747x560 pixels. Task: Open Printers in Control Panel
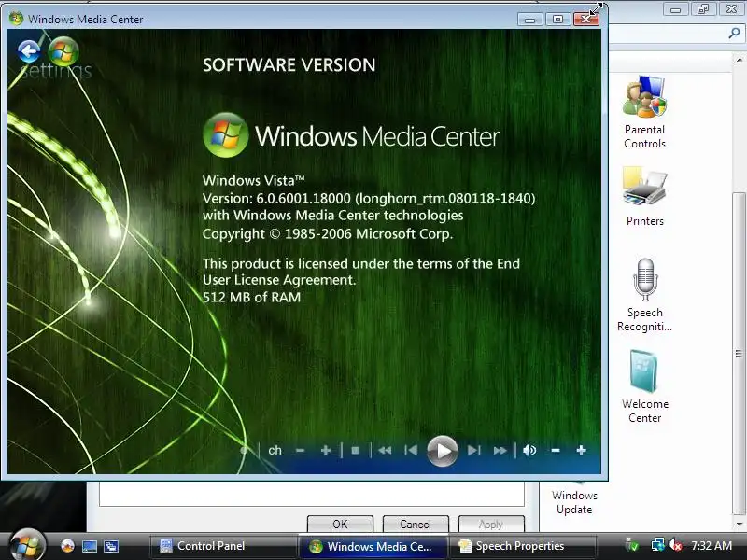[644, 196]
